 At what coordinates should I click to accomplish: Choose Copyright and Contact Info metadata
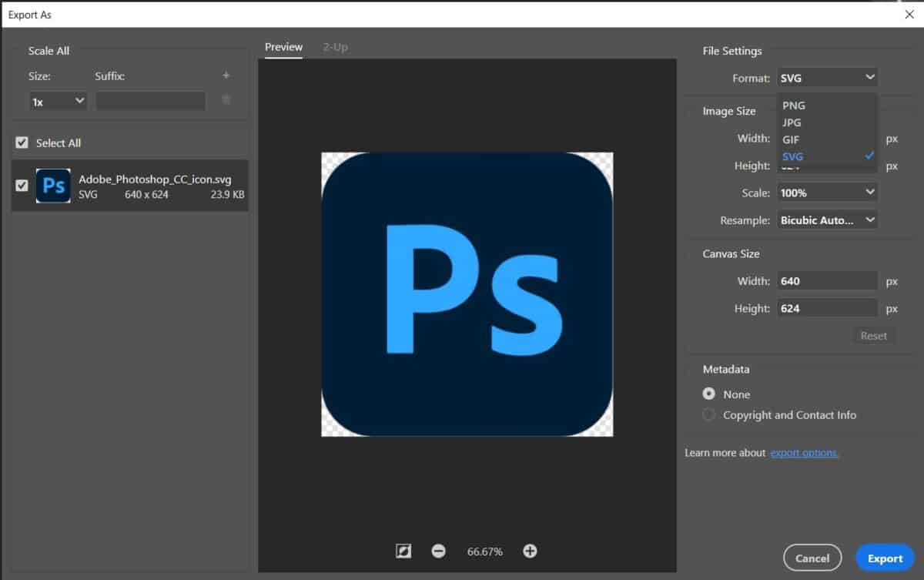click(709, 414)
